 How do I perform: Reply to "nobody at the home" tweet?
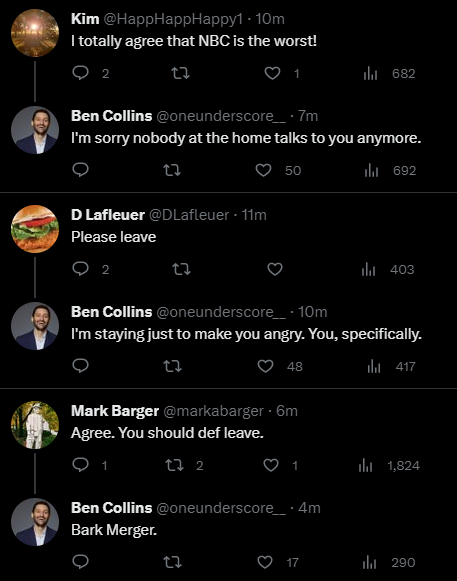tap(80, 170)
